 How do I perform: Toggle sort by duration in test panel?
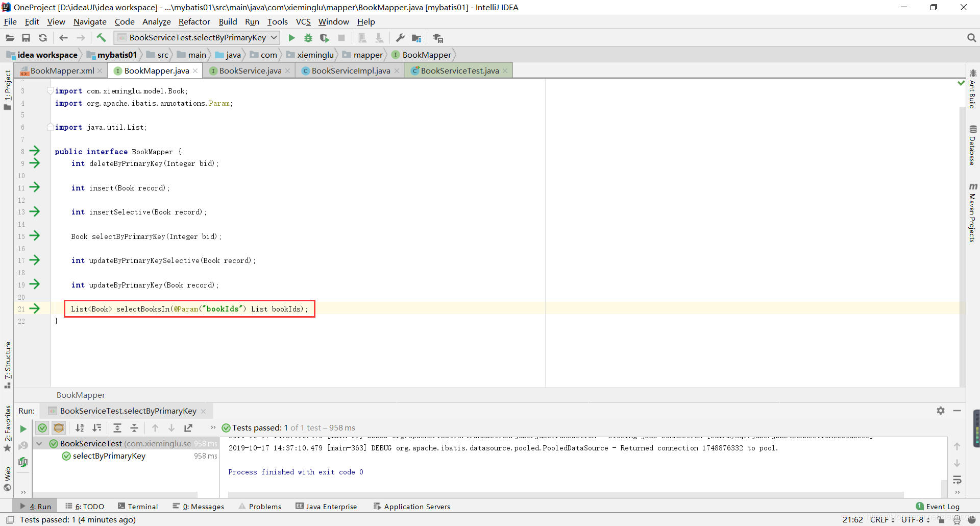[96, 428]
